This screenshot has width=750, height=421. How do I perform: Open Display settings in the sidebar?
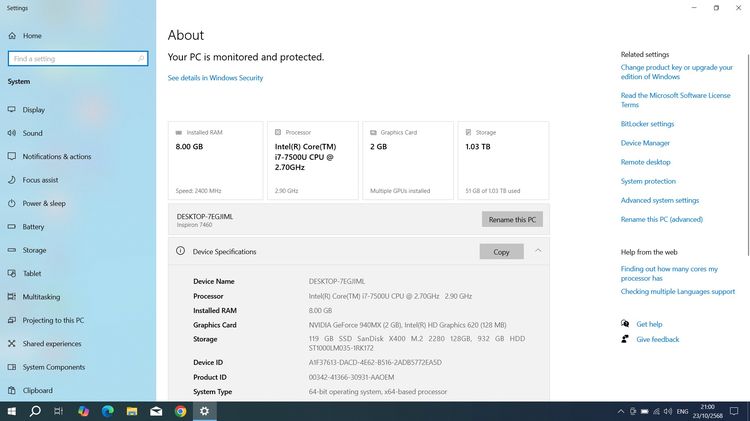[33, 110]
